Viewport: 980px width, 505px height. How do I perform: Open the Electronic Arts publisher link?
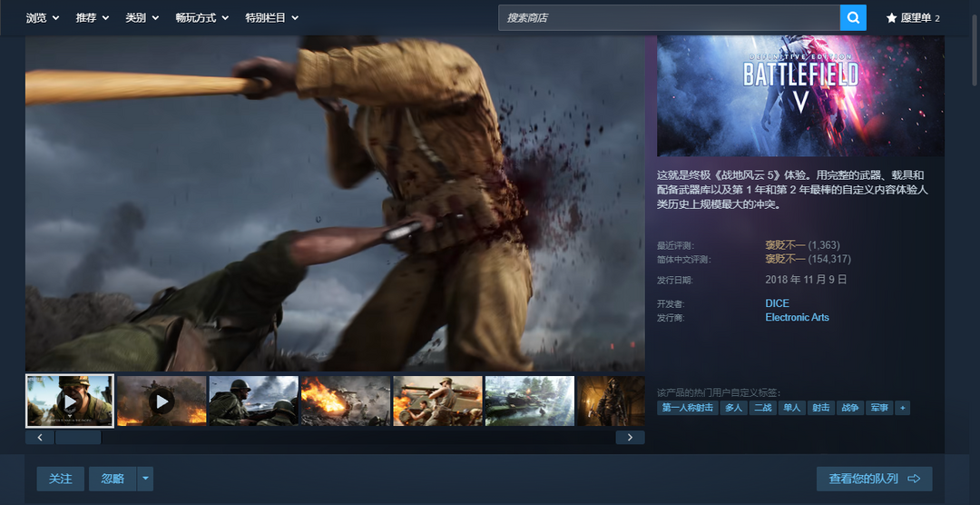click(797, 317)
